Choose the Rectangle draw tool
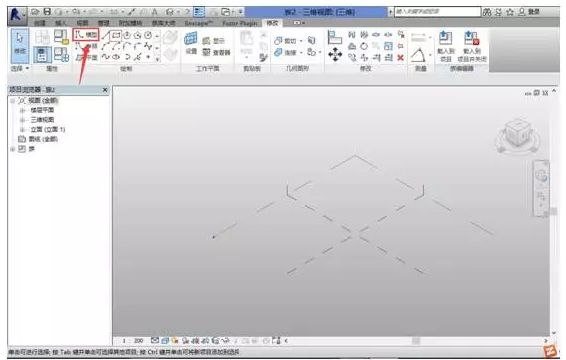Viewport: 566px width, 360px height. tap(116, 35)
